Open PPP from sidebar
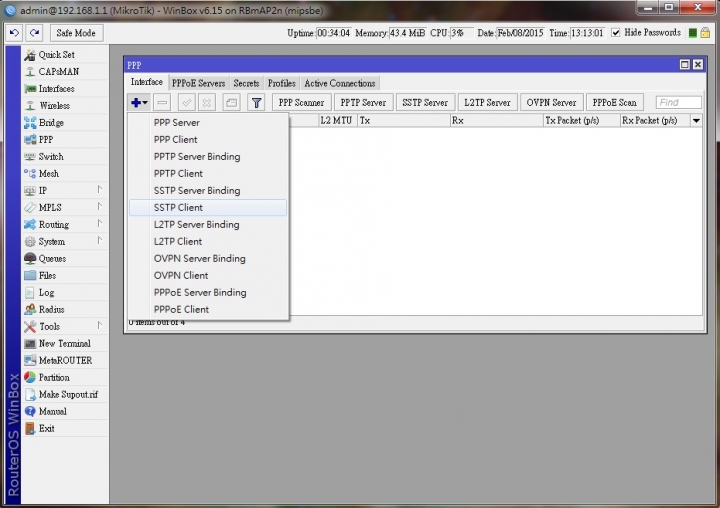Screen dimensions: 720x508 coord(64,140)
